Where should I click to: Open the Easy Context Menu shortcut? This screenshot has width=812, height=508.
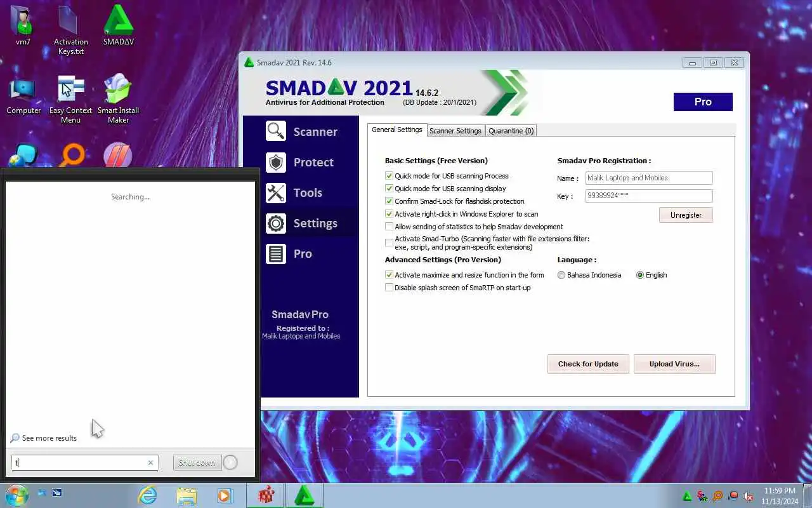pos(70,100)
